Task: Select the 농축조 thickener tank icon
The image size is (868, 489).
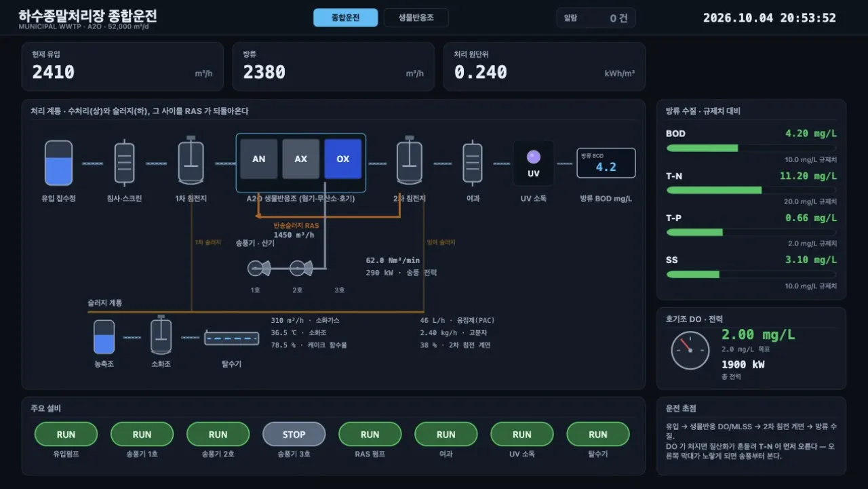Action: (104, 337)
